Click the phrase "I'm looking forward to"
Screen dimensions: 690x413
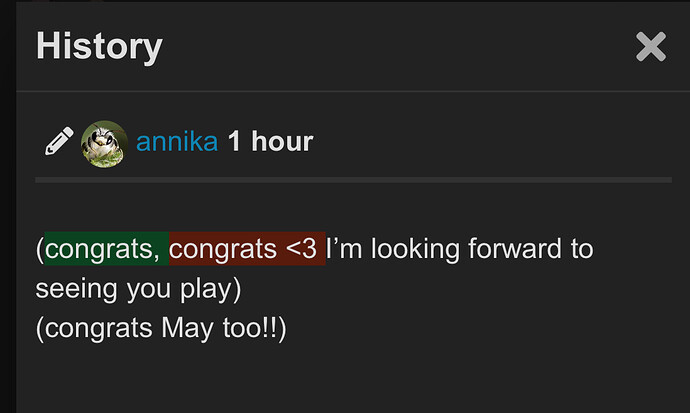pos(459,249)
